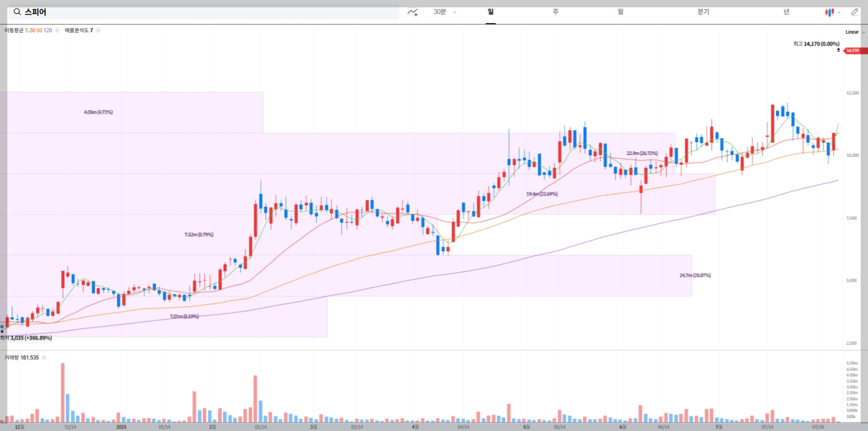This screenshot has width=868, height=431.
Task: Click the 4.05m (4.73%) volume profile label
Action: (x=98, y=112)
